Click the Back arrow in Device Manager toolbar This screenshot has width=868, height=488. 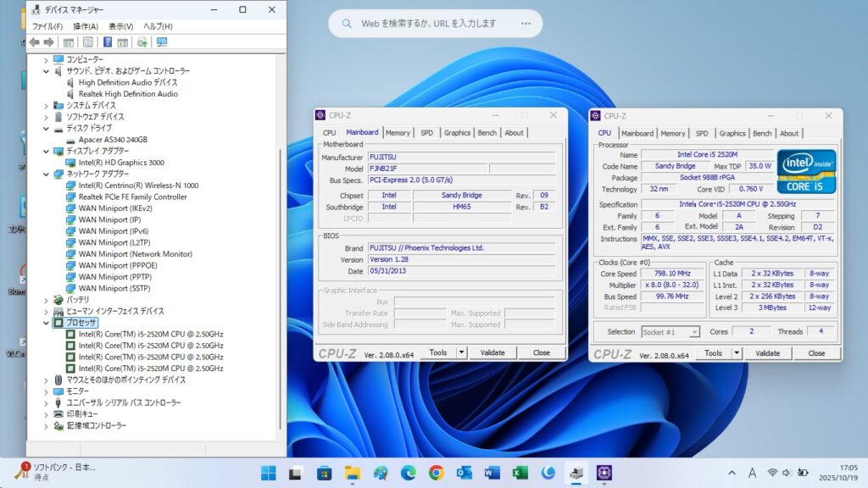pyautogui.click(x=34, y=42)
